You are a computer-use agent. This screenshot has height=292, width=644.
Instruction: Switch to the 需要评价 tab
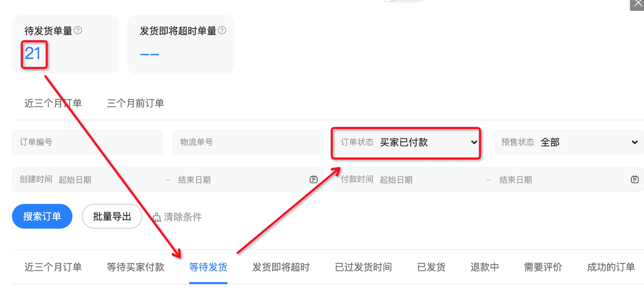pos(542,267)
